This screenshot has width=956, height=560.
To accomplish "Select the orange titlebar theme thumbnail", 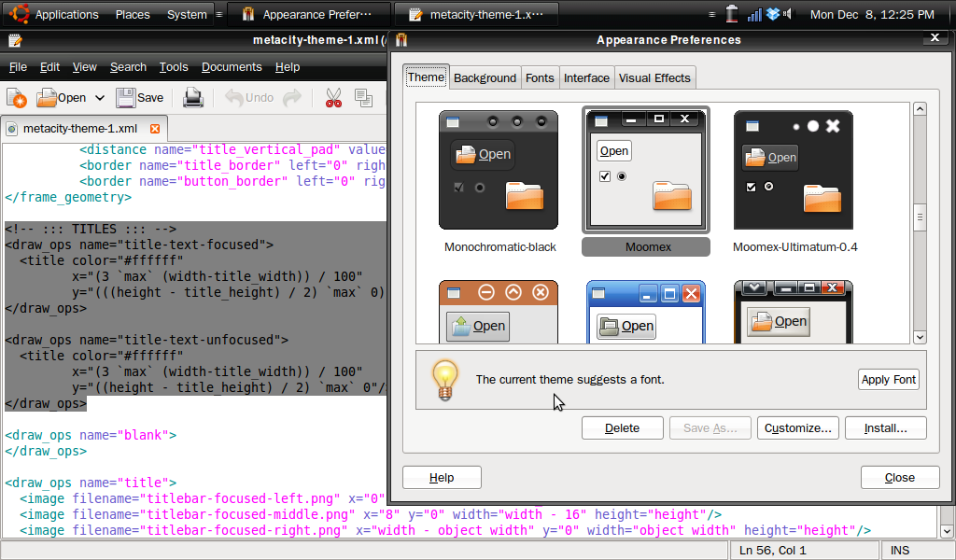I will (499, 312).
